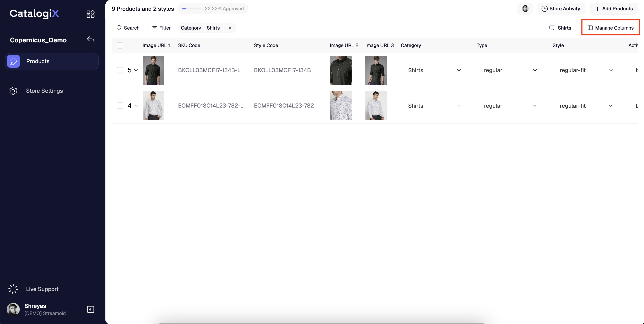Open the Shirts view selector
This screenshot has height=324, width=644.
click(561, 28)
